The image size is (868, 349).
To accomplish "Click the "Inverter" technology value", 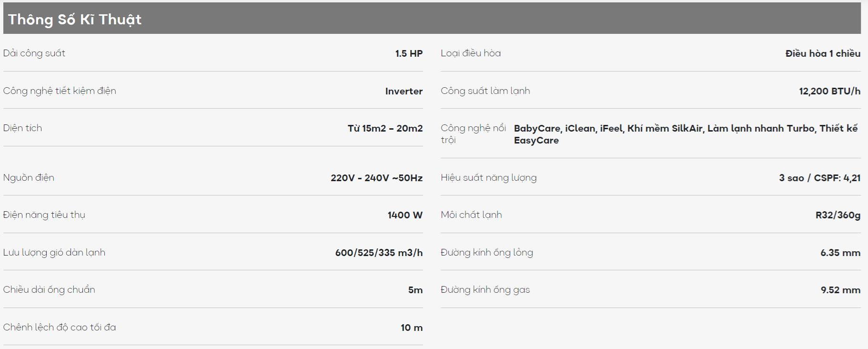I will pos(404,91).
